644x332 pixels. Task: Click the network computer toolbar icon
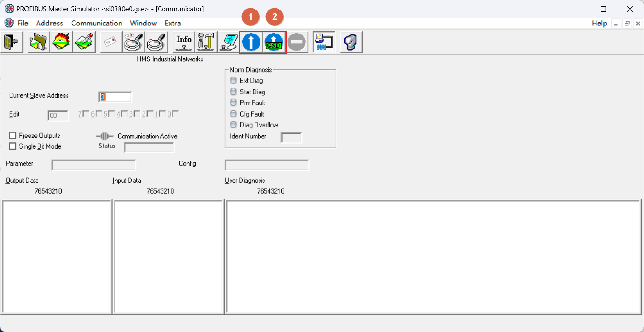click(324, 42)
